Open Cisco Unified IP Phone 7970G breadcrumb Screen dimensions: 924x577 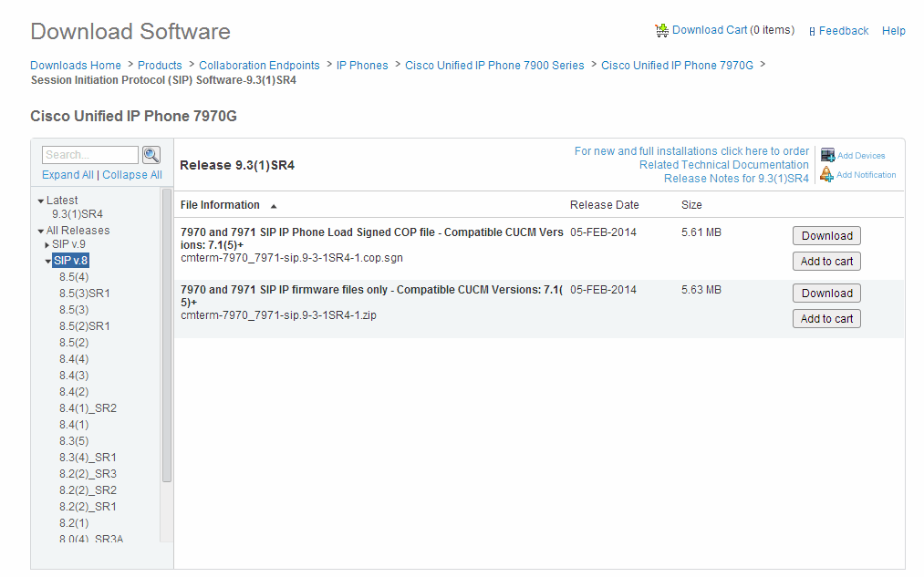point(677,66)
